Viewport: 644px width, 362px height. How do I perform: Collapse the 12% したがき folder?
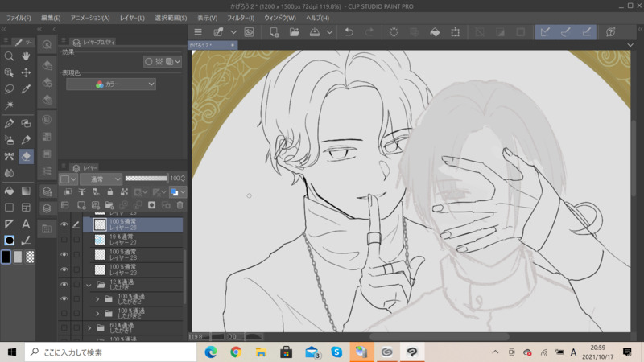(x=89, y=285)
